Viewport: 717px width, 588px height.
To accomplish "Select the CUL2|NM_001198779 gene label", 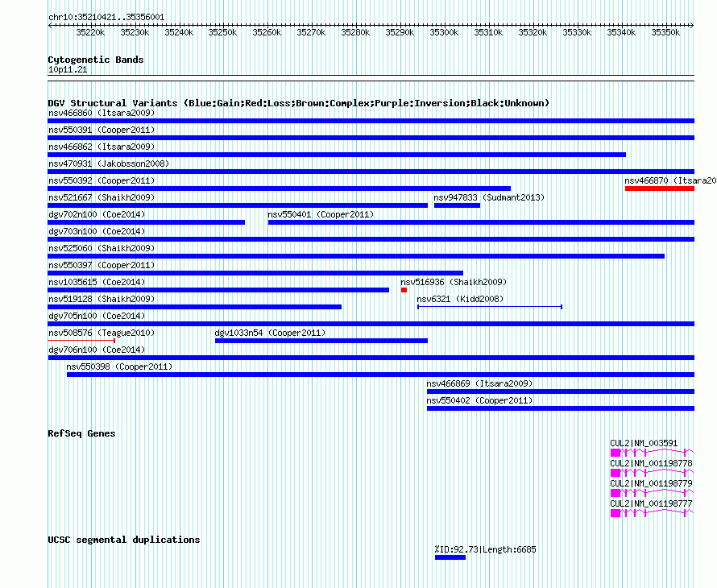I will (x=651, y=483).
